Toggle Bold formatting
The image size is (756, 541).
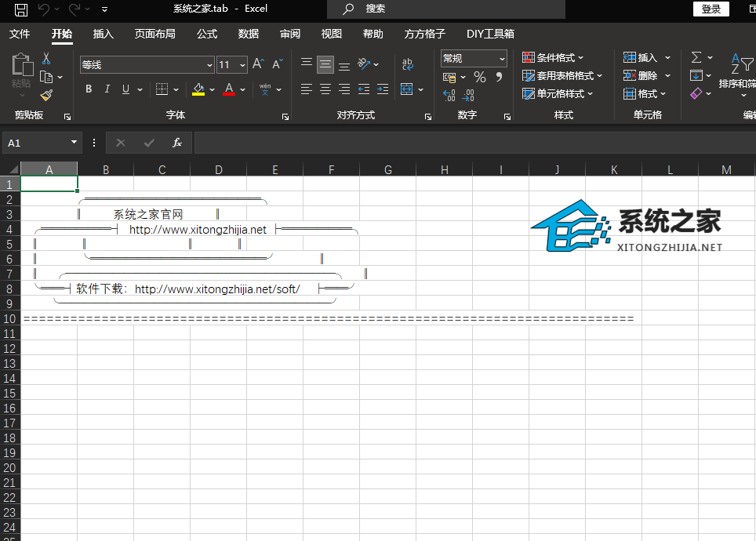89,89
